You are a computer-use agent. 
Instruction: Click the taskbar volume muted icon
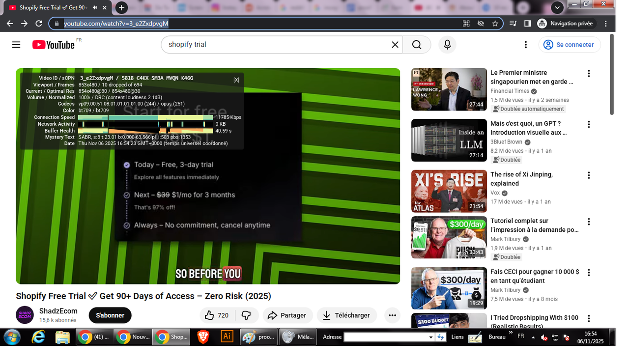(544, 337)
